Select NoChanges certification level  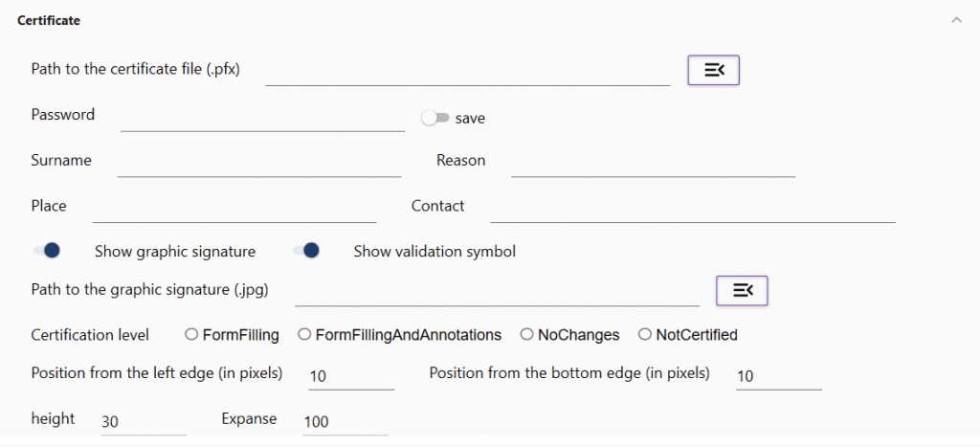[x=526, y=335]
